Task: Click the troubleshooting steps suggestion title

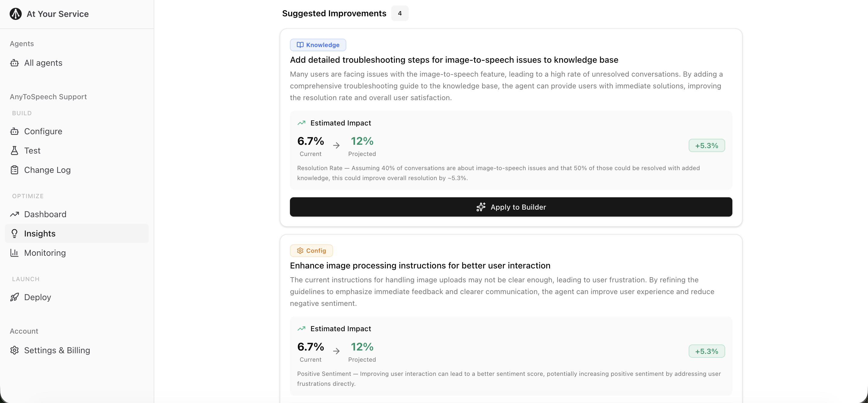Action: coord(454,60)
